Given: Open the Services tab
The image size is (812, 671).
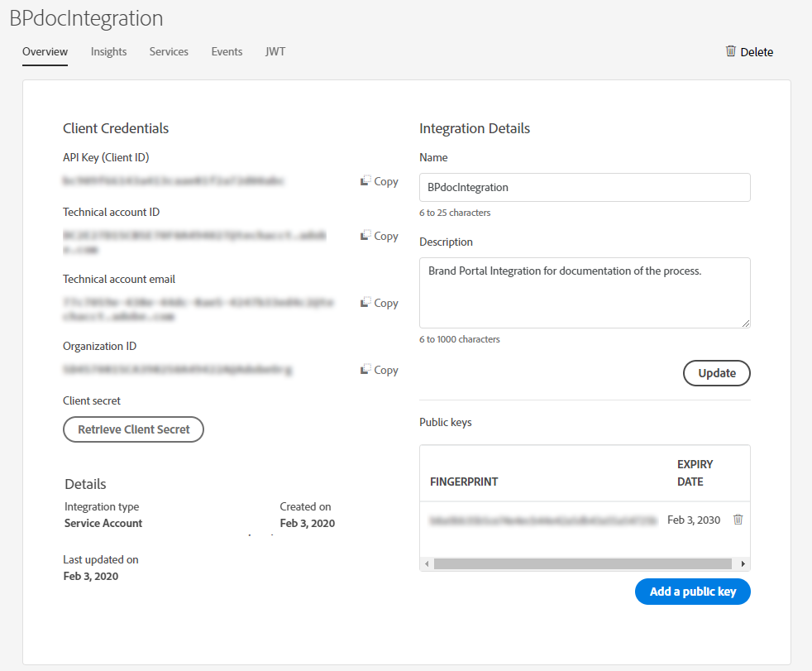Looking at the screenshot, I should pyautogui.click(x=169, y=51).
